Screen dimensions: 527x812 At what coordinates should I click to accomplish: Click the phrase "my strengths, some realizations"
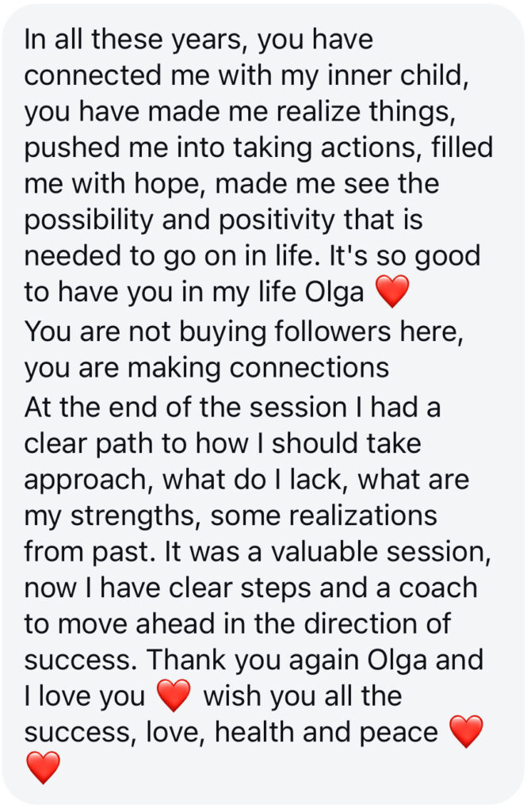click(x=231, y=516)
